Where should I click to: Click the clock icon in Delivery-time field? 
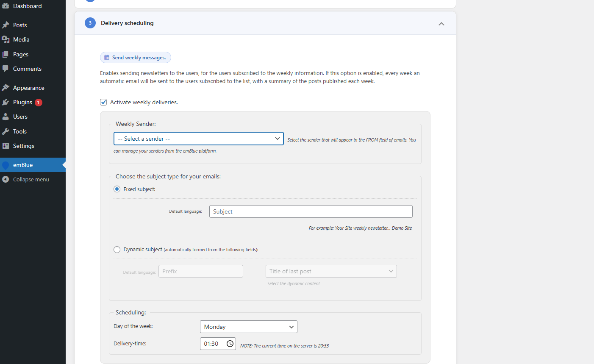coord(230,344)
